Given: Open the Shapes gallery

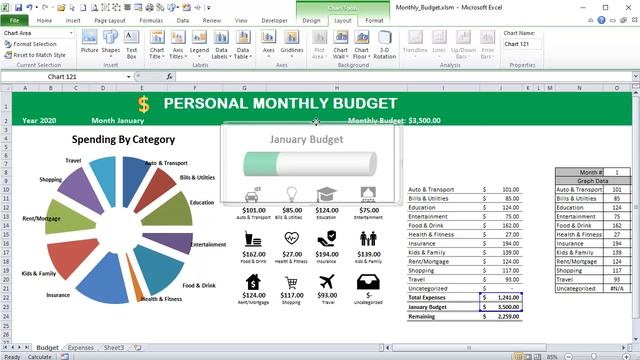Looking at the screenshot, I should click(111, 42).
